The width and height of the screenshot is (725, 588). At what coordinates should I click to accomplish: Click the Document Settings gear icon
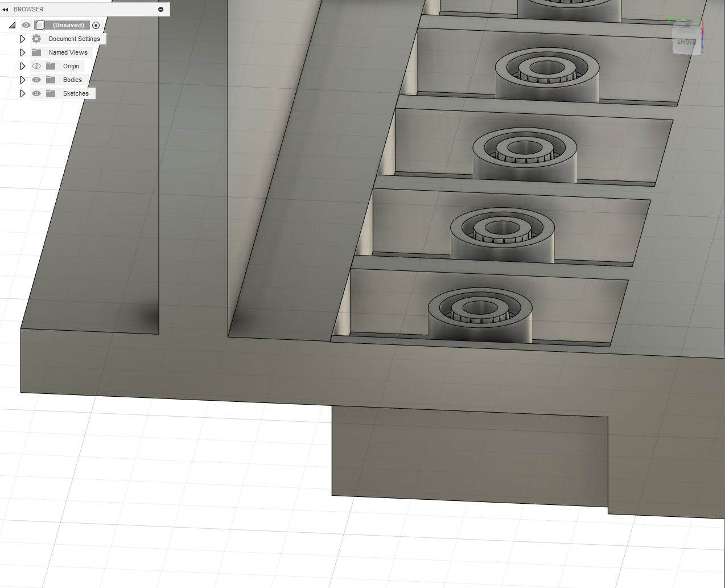pos(36,39)
